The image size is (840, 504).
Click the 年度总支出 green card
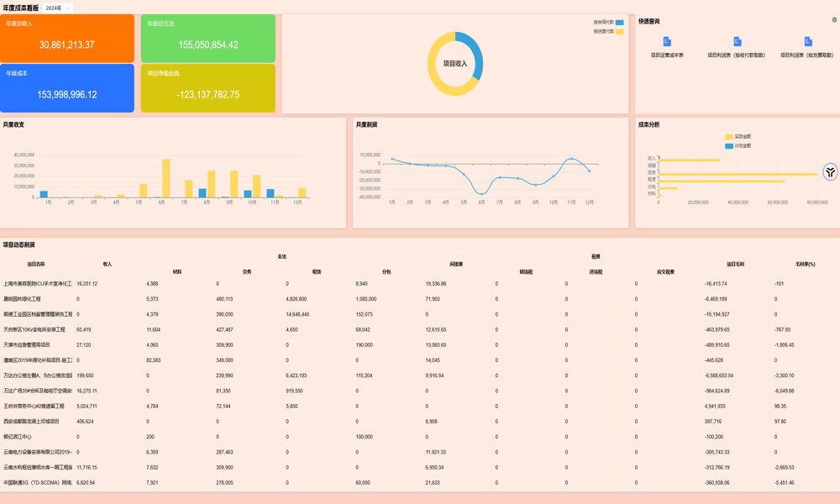click(208, 39)
